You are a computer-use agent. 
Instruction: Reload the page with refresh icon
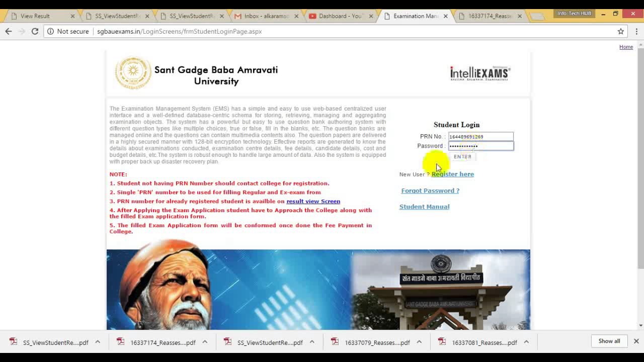coord(35,31)
